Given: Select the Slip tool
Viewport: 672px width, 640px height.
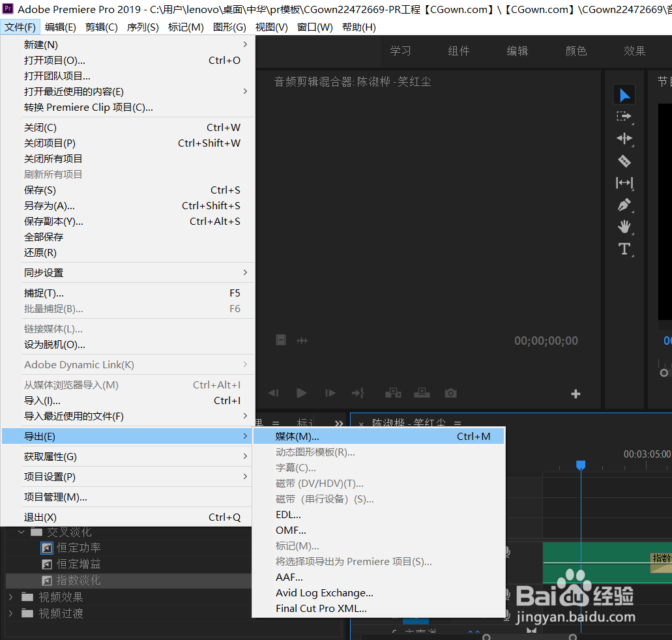Looking at the screenshot, I should click(624, 183).
